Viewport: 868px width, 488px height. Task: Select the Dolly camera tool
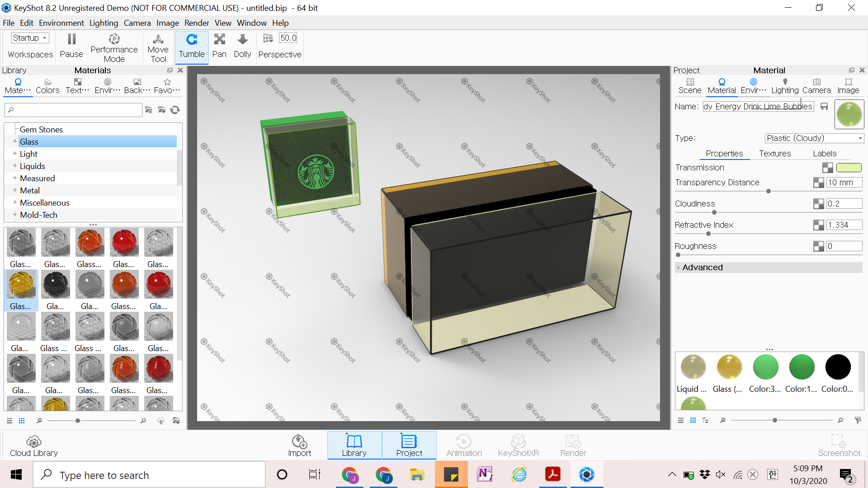tap(242, 46)
